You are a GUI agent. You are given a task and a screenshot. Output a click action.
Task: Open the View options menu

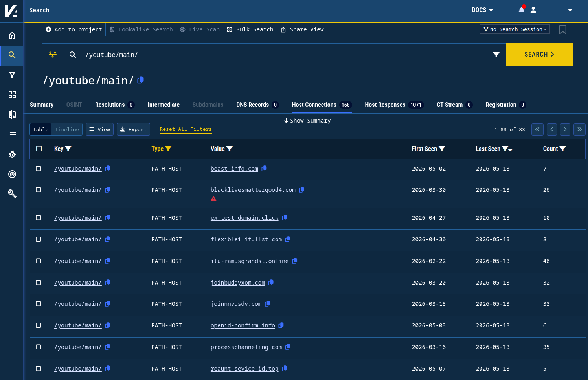(100, 129)
